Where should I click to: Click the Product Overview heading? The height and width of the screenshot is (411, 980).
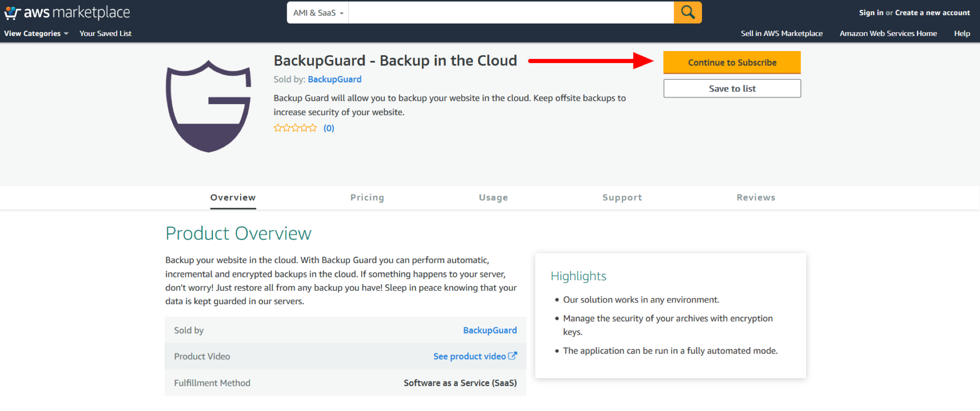click(x=238, y=234)
